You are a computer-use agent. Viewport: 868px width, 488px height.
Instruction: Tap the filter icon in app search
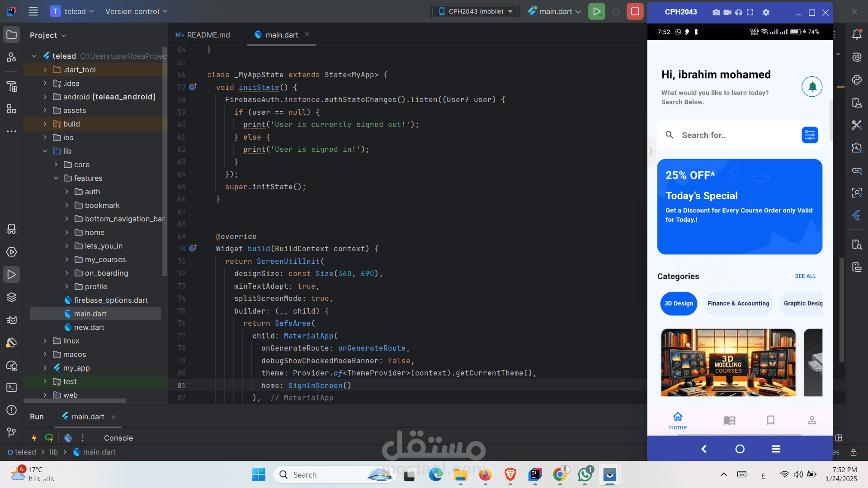tap(810, 135)
